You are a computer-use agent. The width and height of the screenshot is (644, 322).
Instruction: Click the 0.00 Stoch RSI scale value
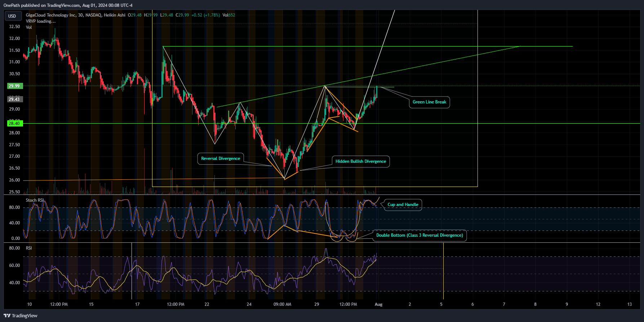[x=15, y=238]
